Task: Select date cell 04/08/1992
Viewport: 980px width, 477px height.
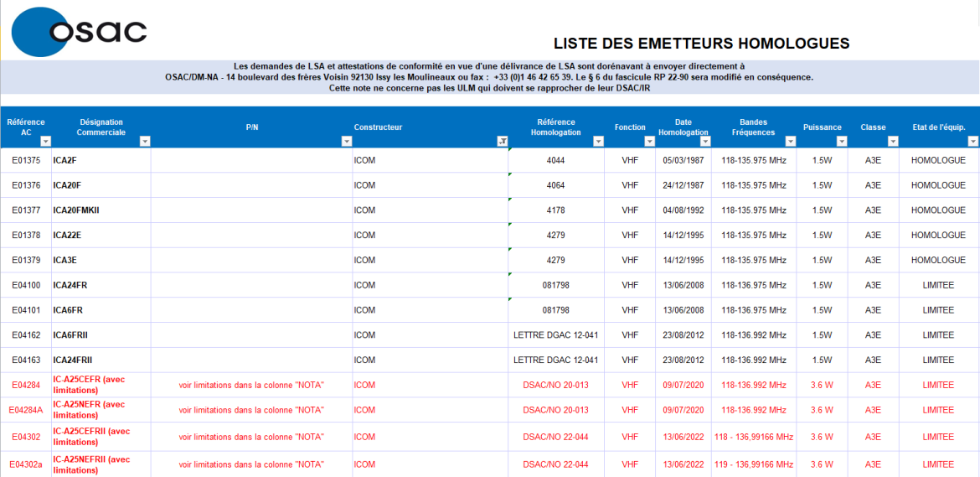Action: coord(683,210)
